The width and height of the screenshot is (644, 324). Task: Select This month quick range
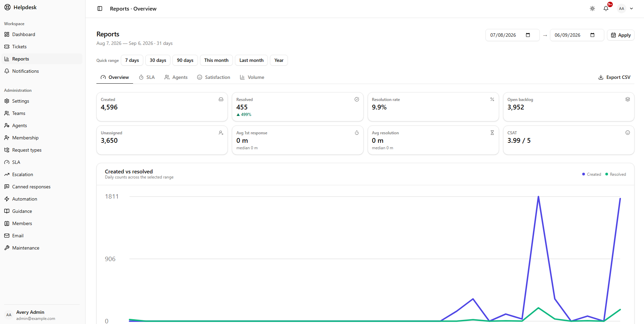[216, 60]
